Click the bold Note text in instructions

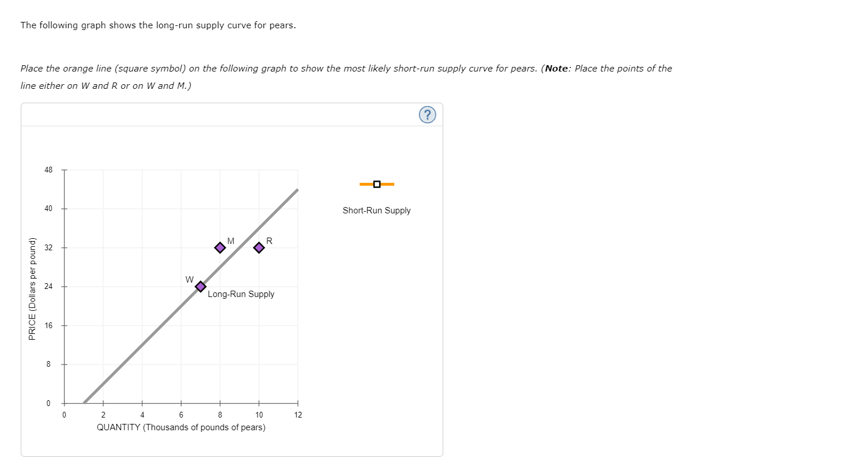pos(557,69)
